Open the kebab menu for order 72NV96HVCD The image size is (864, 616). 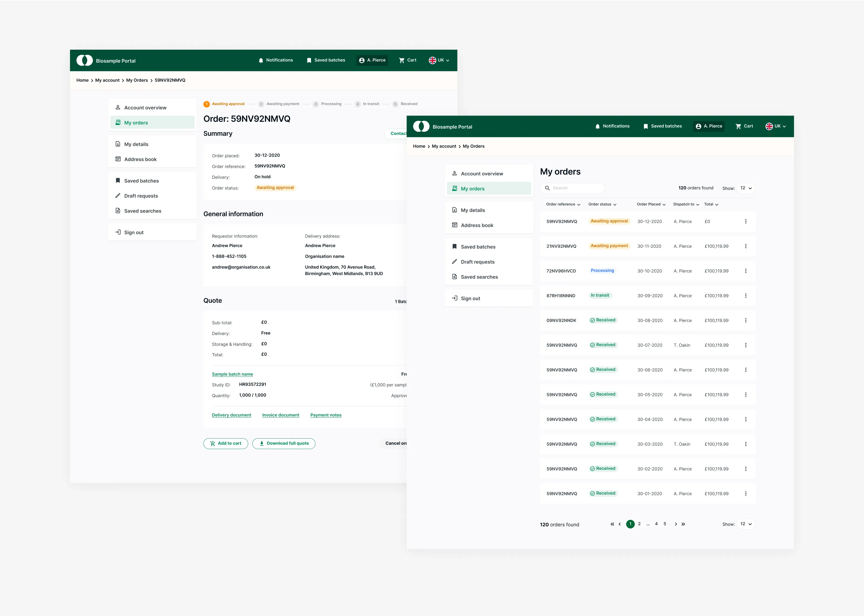(x=746, y=271)
